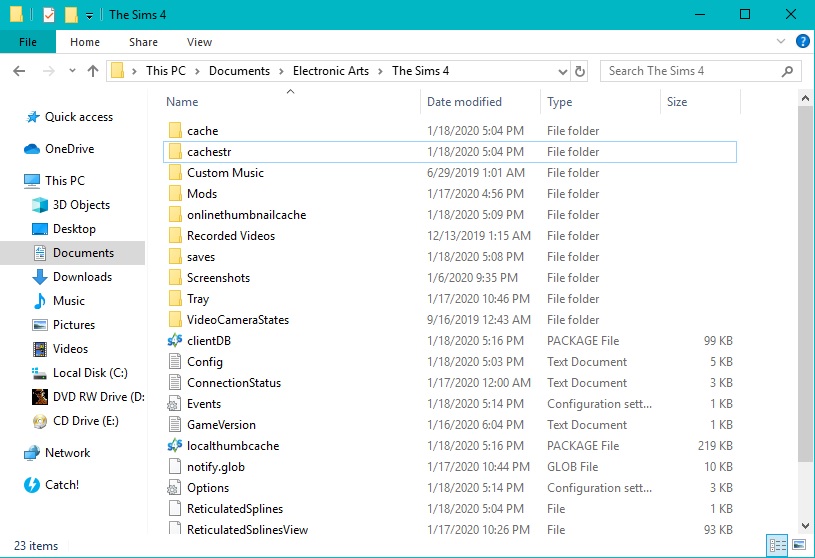The image size is (815, 558).
Task: Click Electronic Arts in the address breadcrumb
Action: click(x=331, y=71)
